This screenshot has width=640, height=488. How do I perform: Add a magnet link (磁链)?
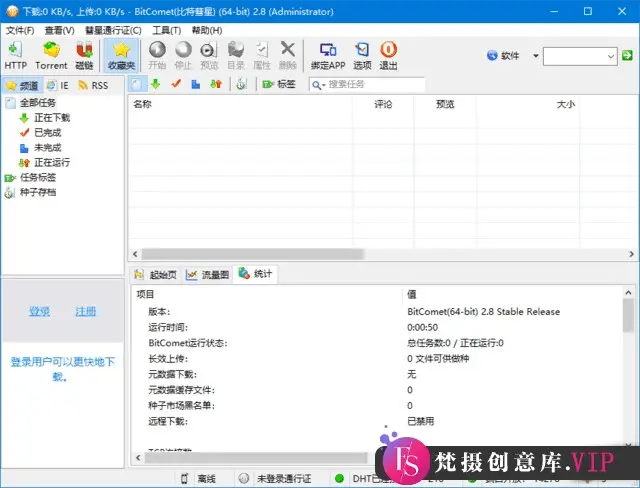[84, 55]
